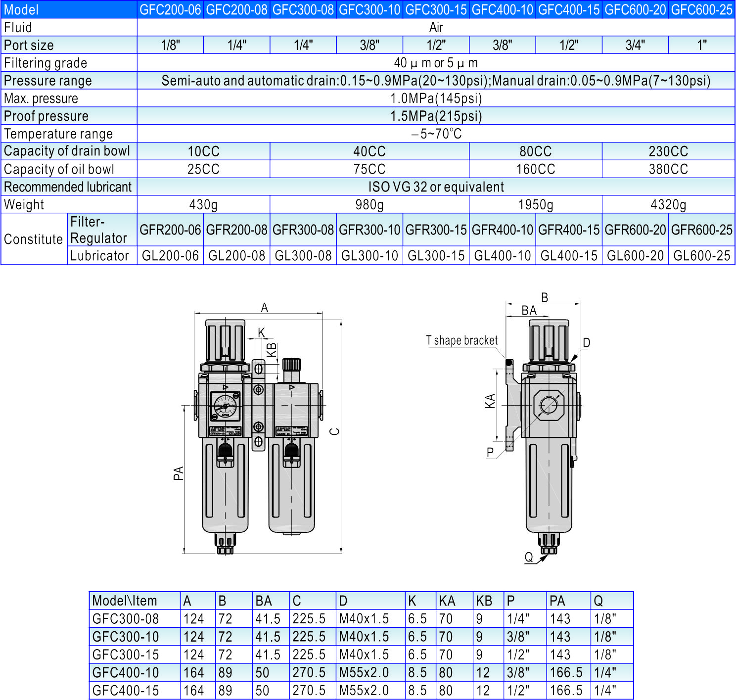
Task: Click the GFR200-06 filter-regulator cell
Action: click(170, 230)
